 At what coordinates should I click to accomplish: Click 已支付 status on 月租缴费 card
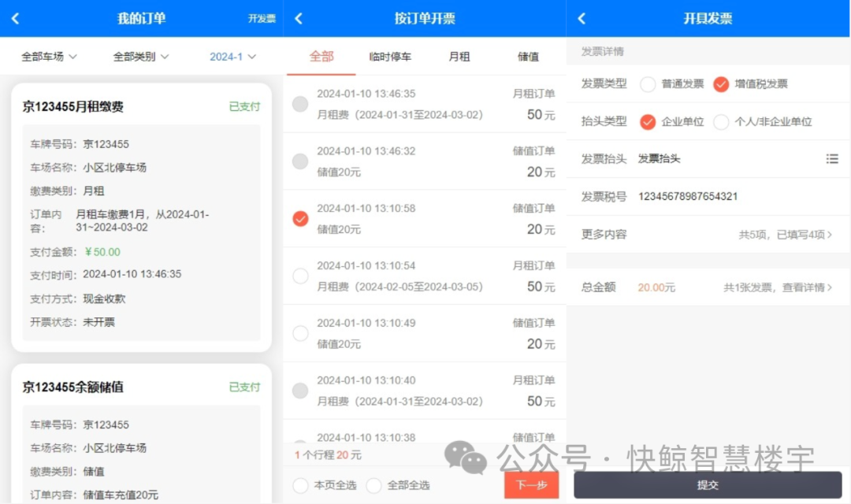244,107
